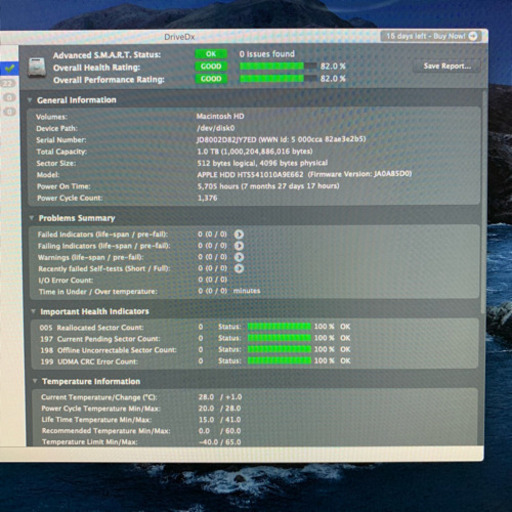Image resolution: width=512 pixels, height=512 pixels.
Task: Open Failing Indicators details arrow
Action: coord(239,246)
